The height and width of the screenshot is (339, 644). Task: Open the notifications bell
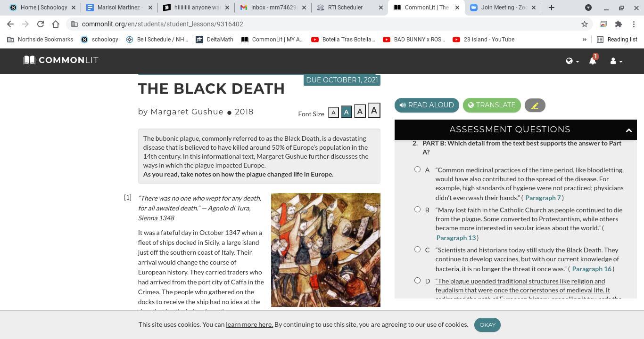pyautogui.click(x=593, y=60)
